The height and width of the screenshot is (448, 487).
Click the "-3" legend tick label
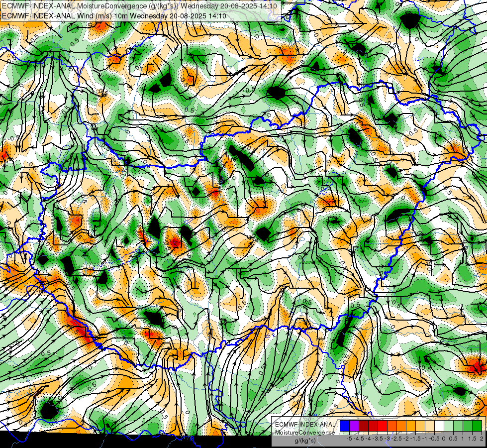388,439
